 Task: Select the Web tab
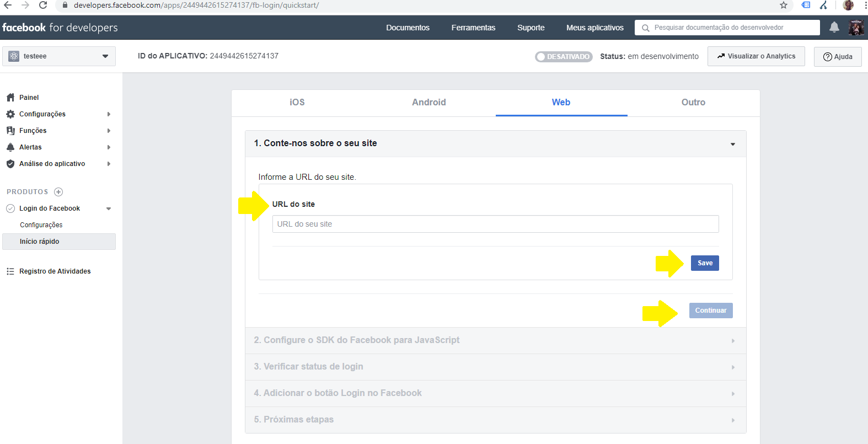(x=561, y=103)
